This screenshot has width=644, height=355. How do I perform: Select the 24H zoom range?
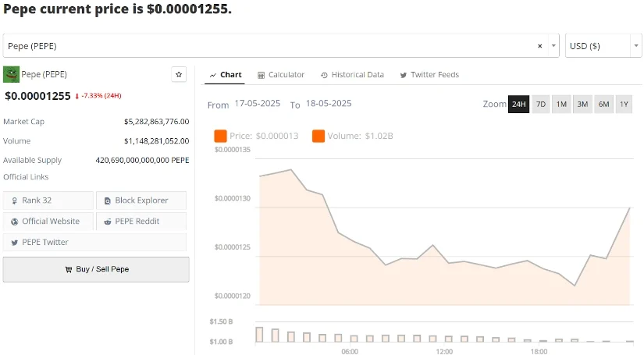(518, 105)
